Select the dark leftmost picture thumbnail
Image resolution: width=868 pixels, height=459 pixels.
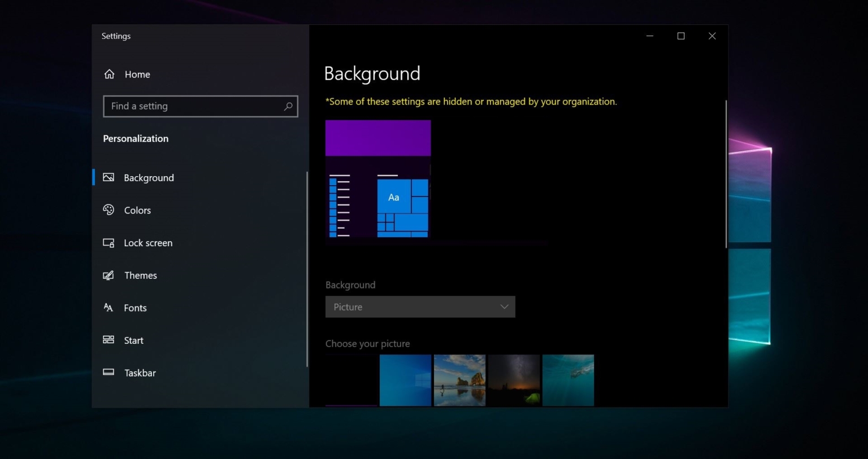tap(351, 380)
